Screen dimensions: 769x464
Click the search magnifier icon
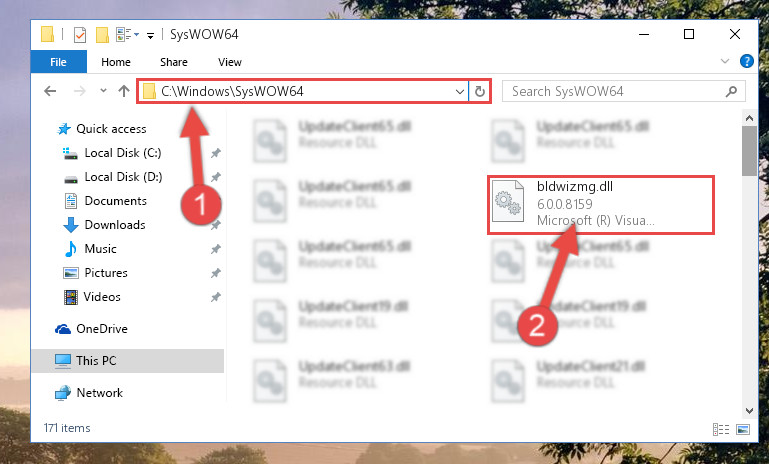pyautogui.click(x=731, y=91)
